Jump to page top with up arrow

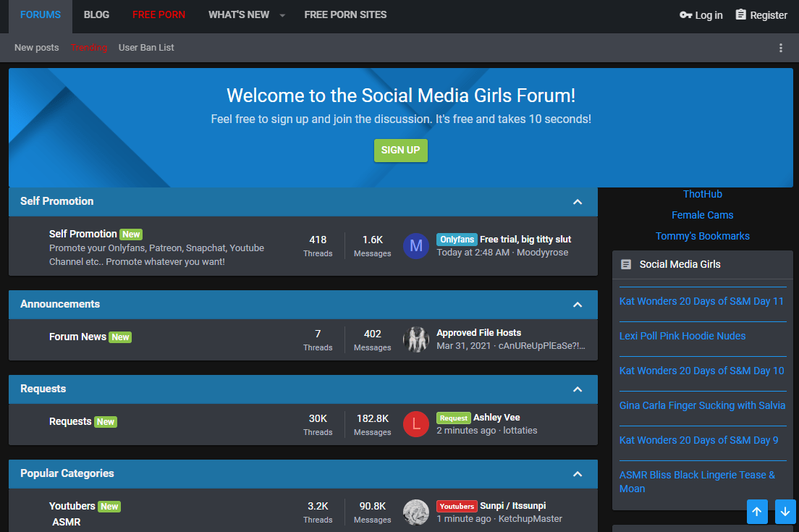pyautogui.click(x=757, y=511)
